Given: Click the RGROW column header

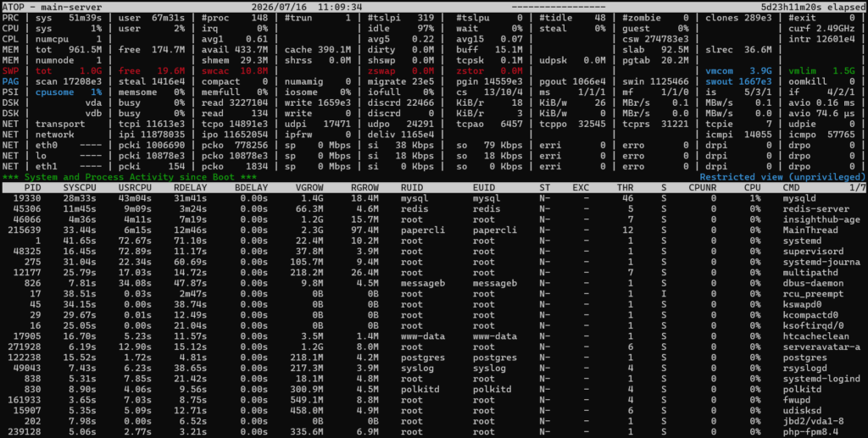Looking at the screenshot, I should (364, 187).
